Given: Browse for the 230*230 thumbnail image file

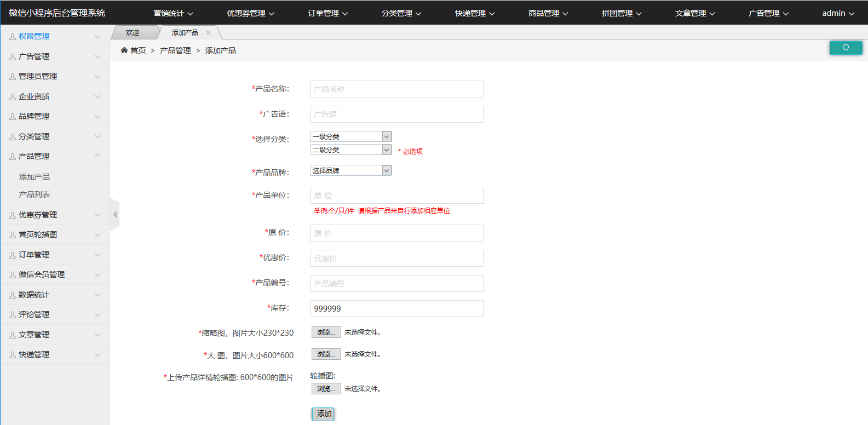Looking at the screenshot, I should 326,332.
